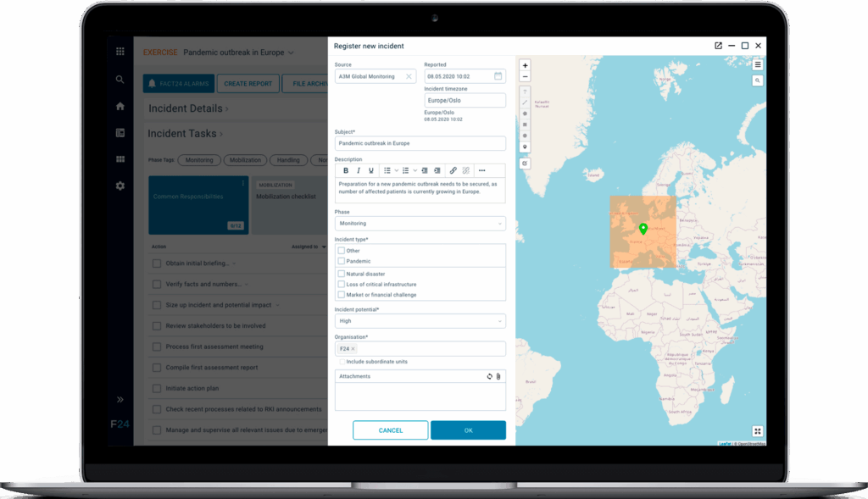Open the Incident potential dropdown
Screen dimensions: 868x499
click(420, 321)
